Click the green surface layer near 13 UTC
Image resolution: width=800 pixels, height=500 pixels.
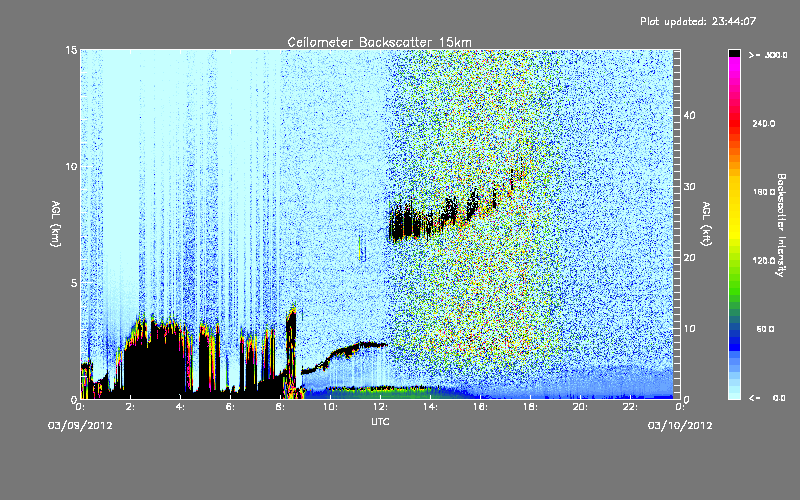pos(388,392)
